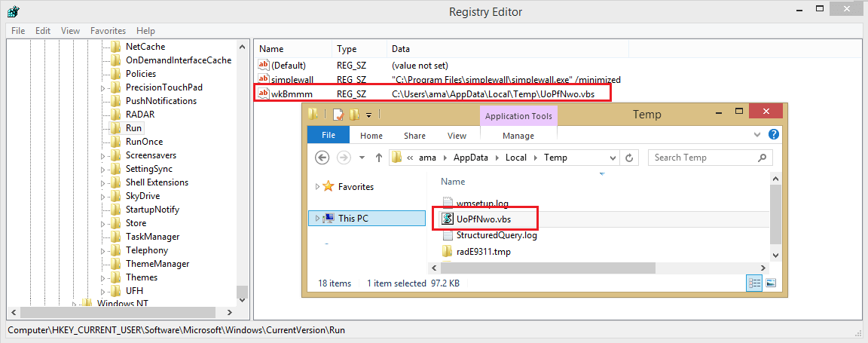This screenshot has width=868, height=343.
Task: Expand the Telephony key
Action: coord(102,250)
